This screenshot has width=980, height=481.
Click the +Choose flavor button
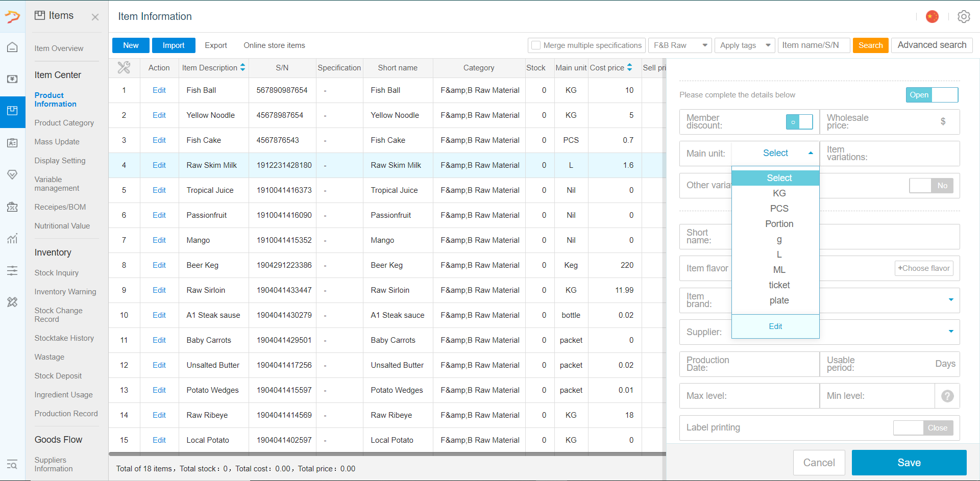click(924, 268)
